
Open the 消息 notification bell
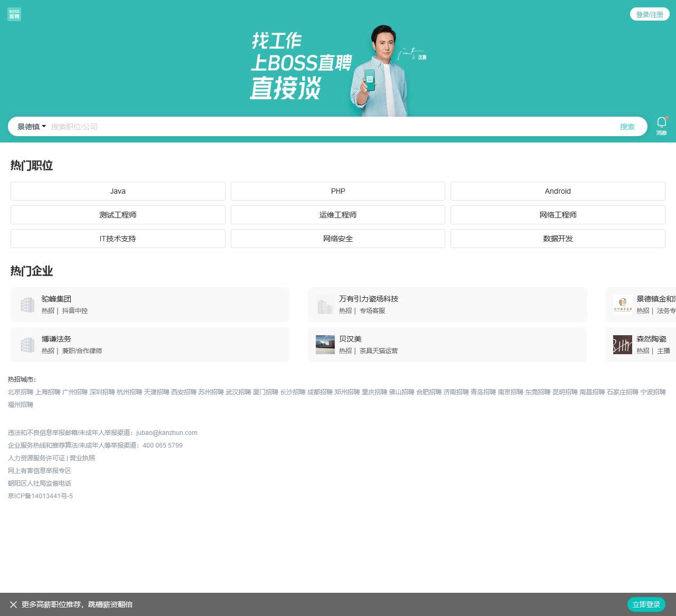pos(661,126)
